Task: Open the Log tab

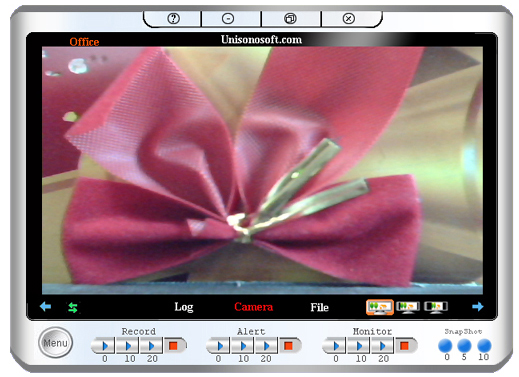Action: 184,307
